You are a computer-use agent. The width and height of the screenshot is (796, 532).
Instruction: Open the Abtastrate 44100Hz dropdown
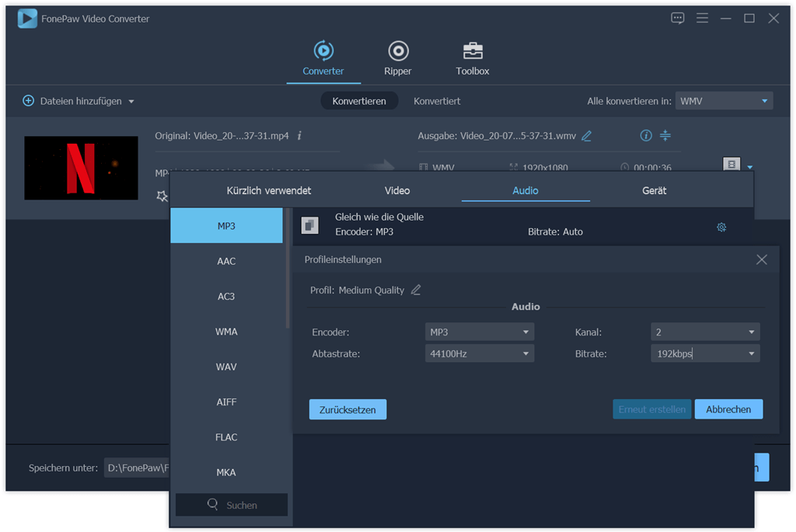pos(479,353)
